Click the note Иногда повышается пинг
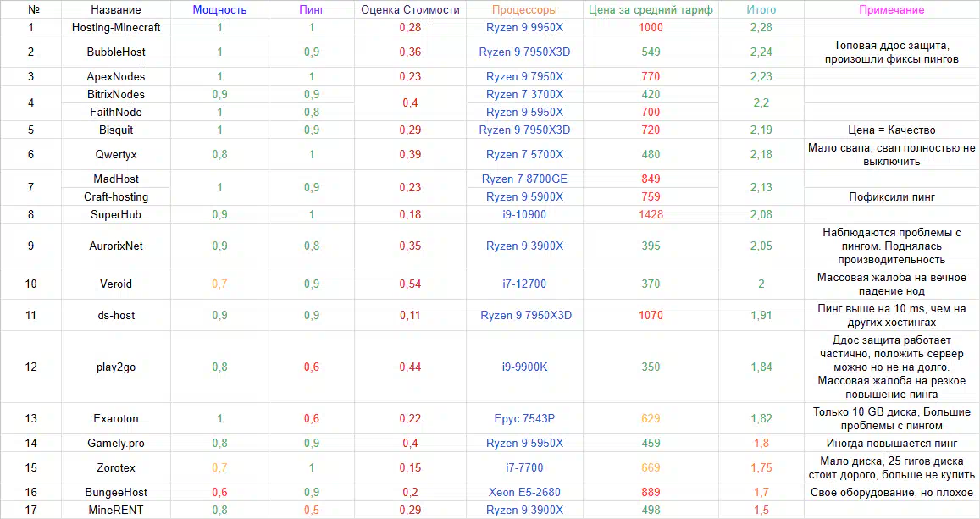This screenshot has height=519, width=980. 891,443
